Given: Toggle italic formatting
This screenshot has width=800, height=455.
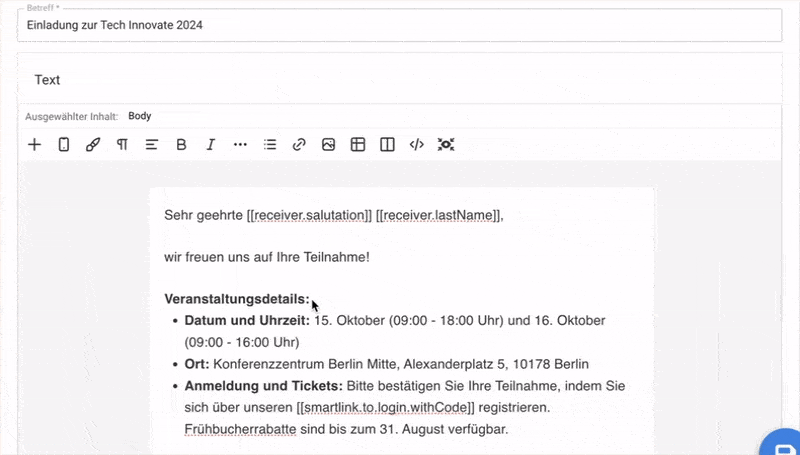Looking at the screenshot, I should pyautogui.click(x=210, y=145).
